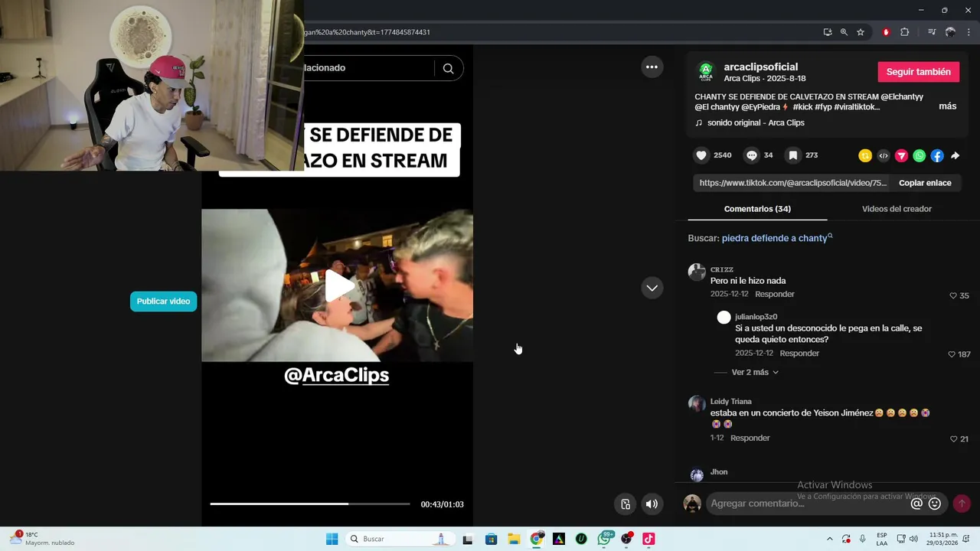Go to next video with down arrow
The image size is (980, 551).
click(652, 288)
